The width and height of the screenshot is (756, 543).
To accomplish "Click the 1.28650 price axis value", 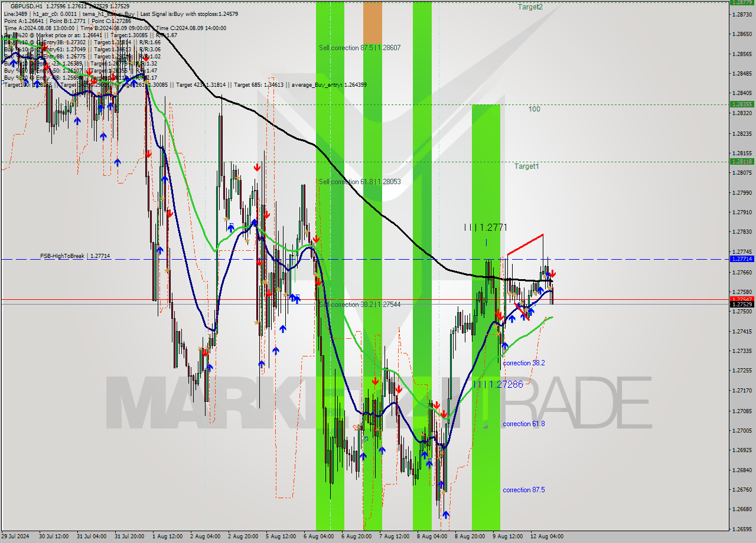I will click(x=742, y=34).
